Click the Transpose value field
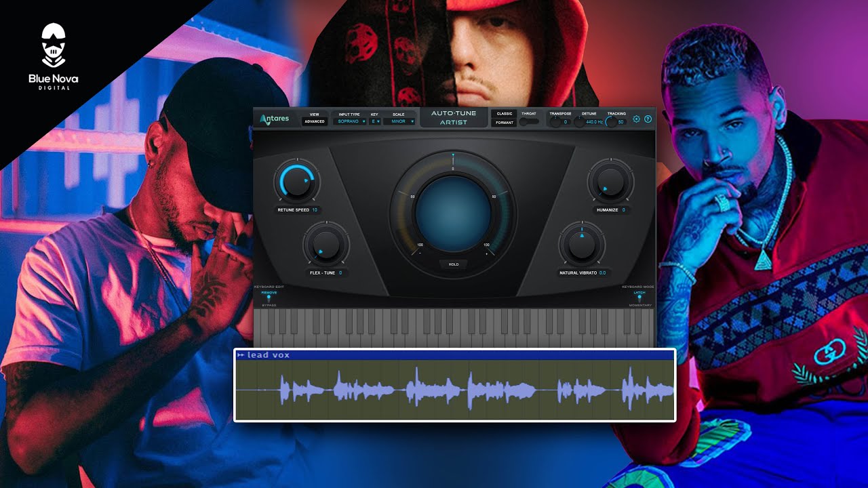Viewport: 868px width, 488px height. point(566,122)
